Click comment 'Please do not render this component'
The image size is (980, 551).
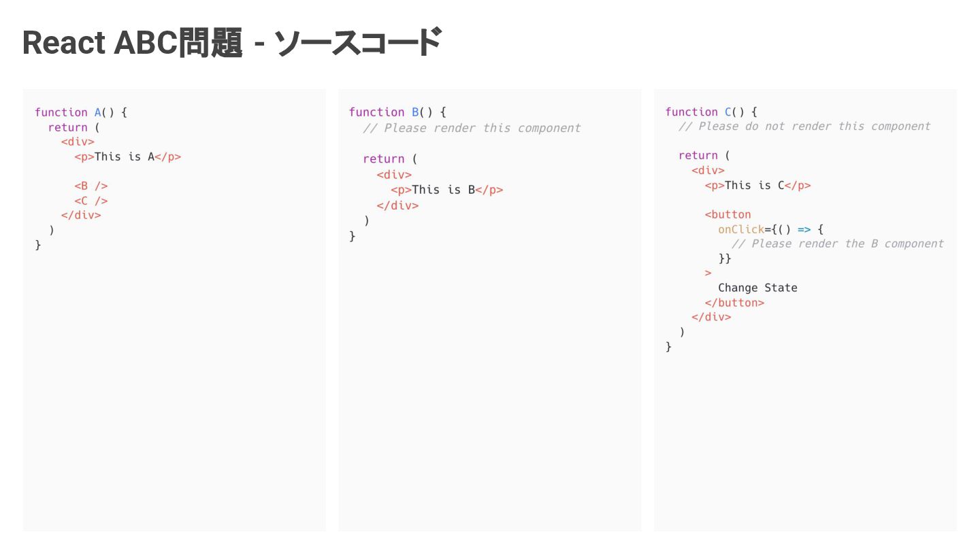click(x=804, y=127)
